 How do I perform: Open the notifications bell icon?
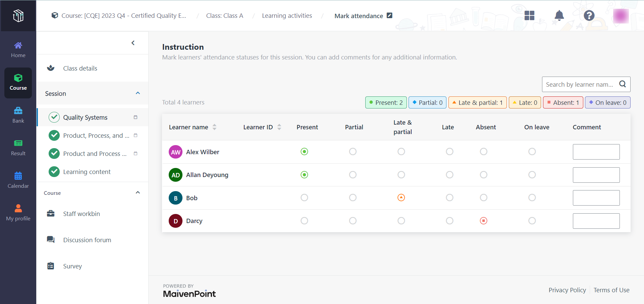[x=559, y=15]
